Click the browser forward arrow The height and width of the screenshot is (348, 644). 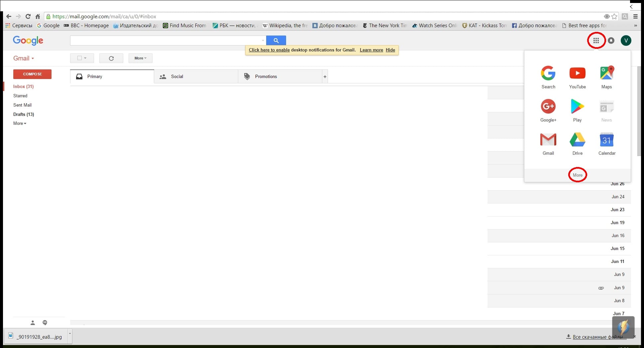(x=19, y=16)
